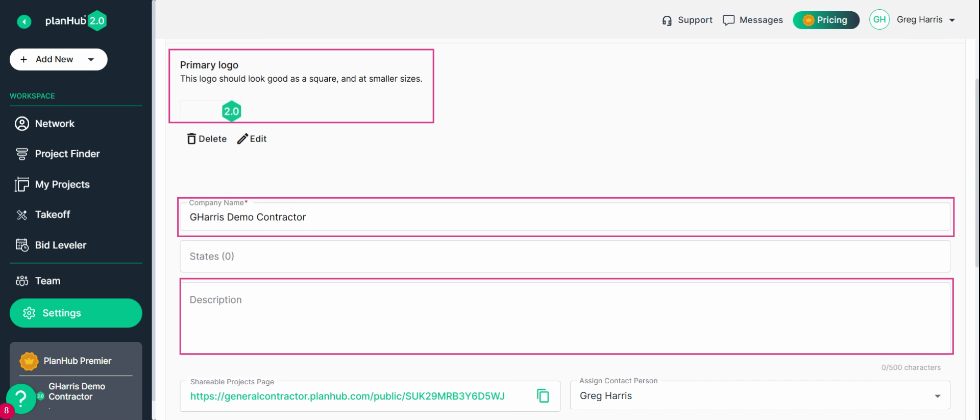Click the GH user avatar
The width and height of the screenshot is (980, 420).
pyautogui.click(x=879, y=20)
